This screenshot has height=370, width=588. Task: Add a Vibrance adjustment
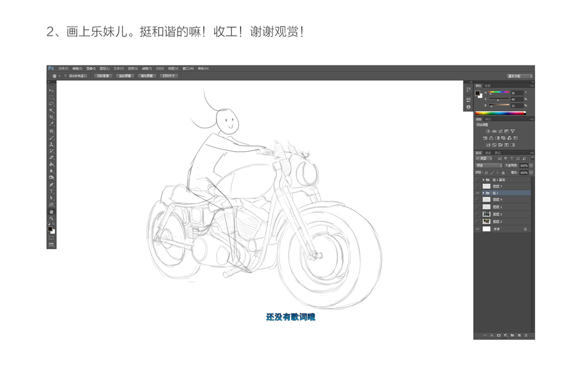pyautogui.click(x=512, y=131)
